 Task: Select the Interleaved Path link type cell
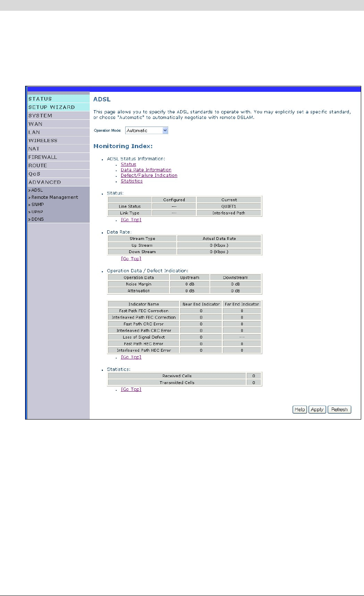229,213
